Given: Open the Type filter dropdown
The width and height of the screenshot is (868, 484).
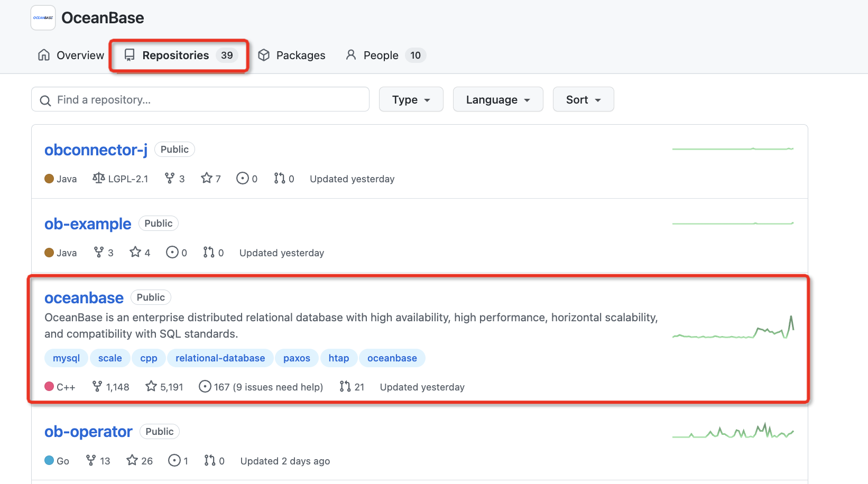Looking at the screenshot, I should click(411, 99).
